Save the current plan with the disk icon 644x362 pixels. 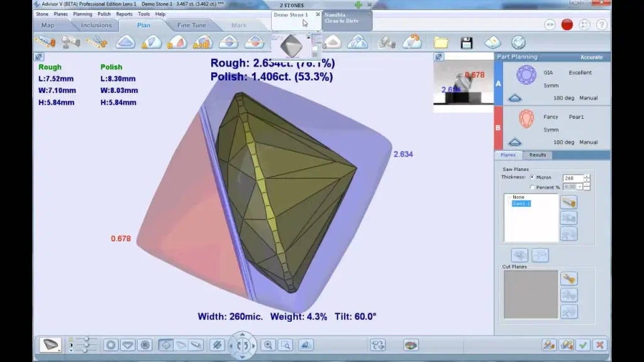467,43
